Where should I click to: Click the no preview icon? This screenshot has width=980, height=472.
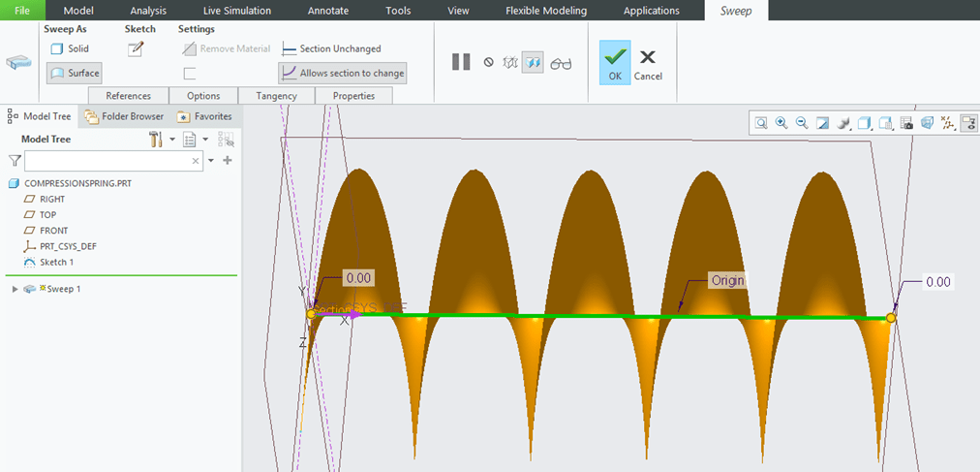coord(489,62)
